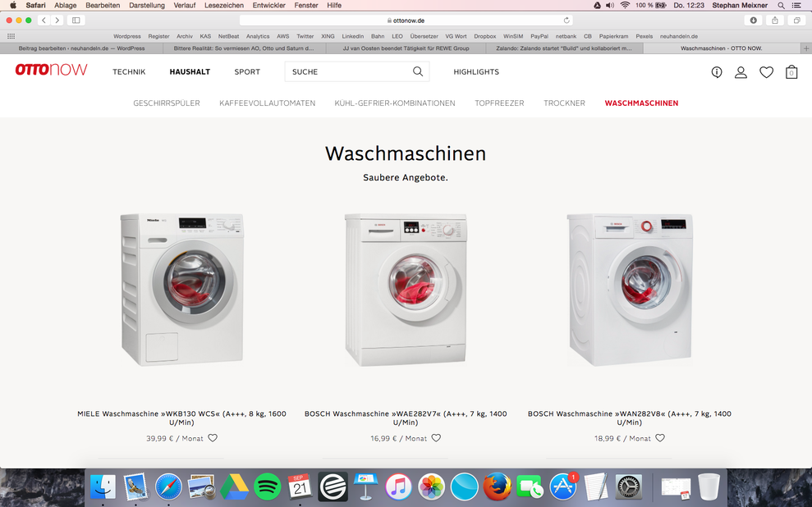Toggle heart next to 18,99 € price
The image size is (812, 507).
[660, 437]
